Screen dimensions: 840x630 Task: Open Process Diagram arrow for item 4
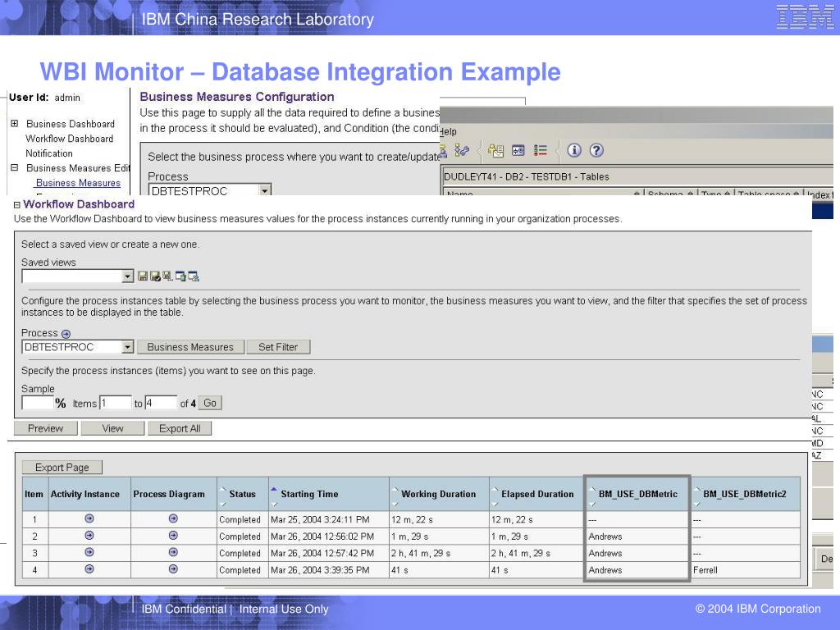click(x=173, y=569)
